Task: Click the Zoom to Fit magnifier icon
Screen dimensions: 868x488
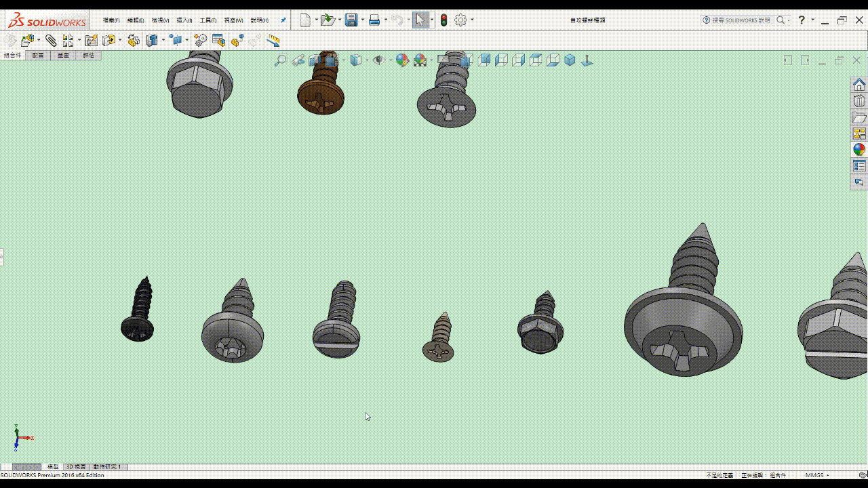Action: [x=280, y=60]
